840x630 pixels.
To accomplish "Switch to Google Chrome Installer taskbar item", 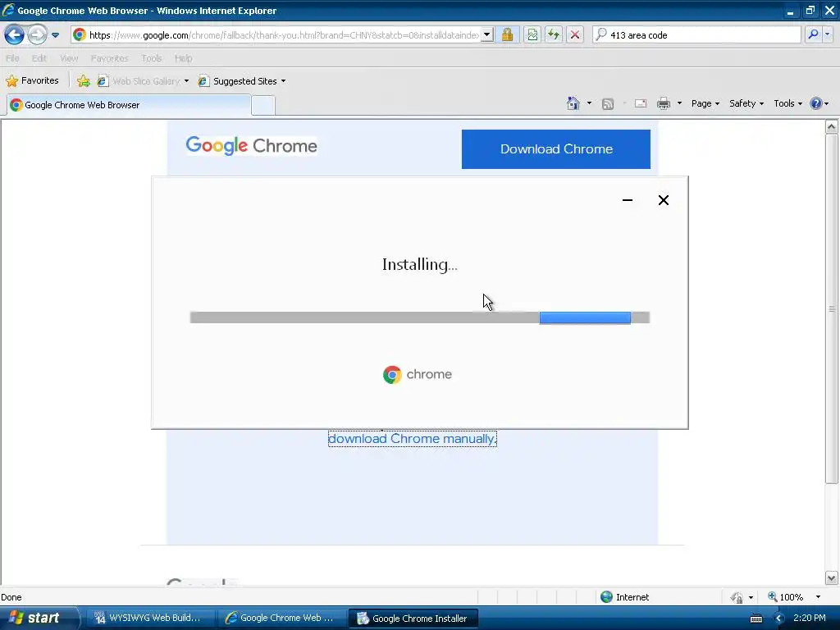I will click(413, 619).
